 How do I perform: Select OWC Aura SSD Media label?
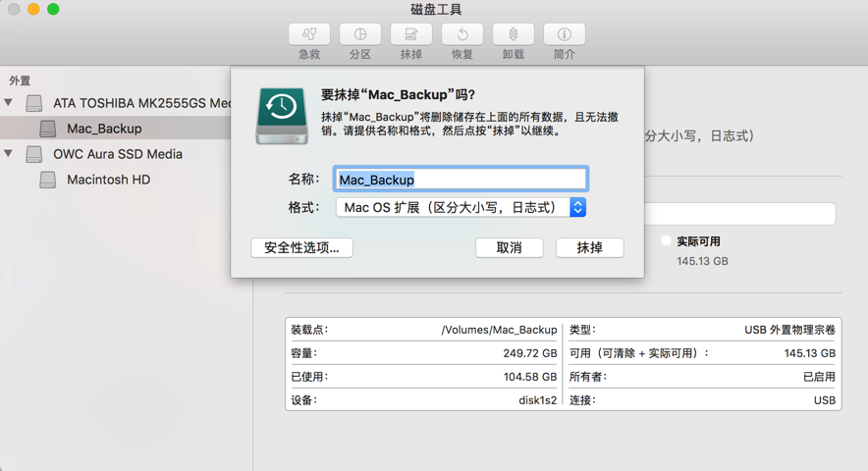click(118, 154)
